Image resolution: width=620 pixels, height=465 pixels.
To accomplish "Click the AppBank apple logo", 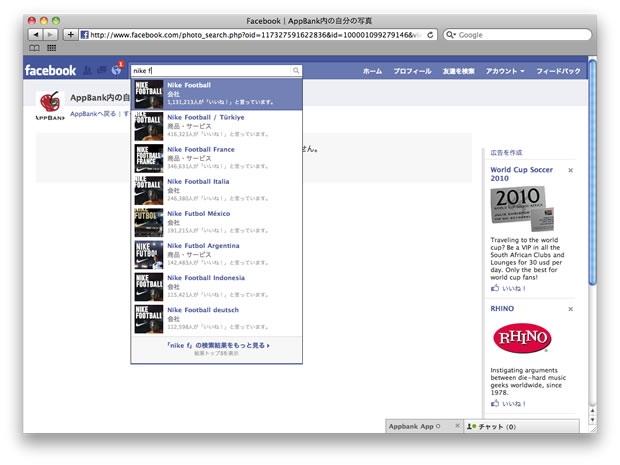I will (50, 105).
